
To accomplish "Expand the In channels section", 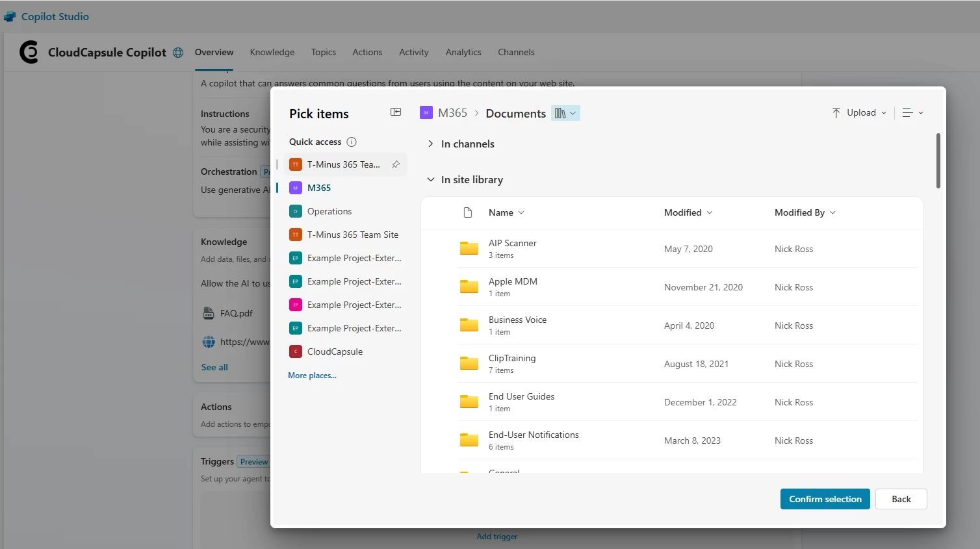I will [x=430, y=144].
